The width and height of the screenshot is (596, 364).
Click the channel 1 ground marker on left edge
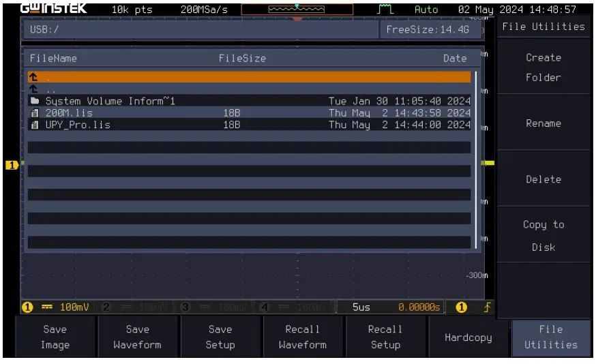tap(12, 165)
